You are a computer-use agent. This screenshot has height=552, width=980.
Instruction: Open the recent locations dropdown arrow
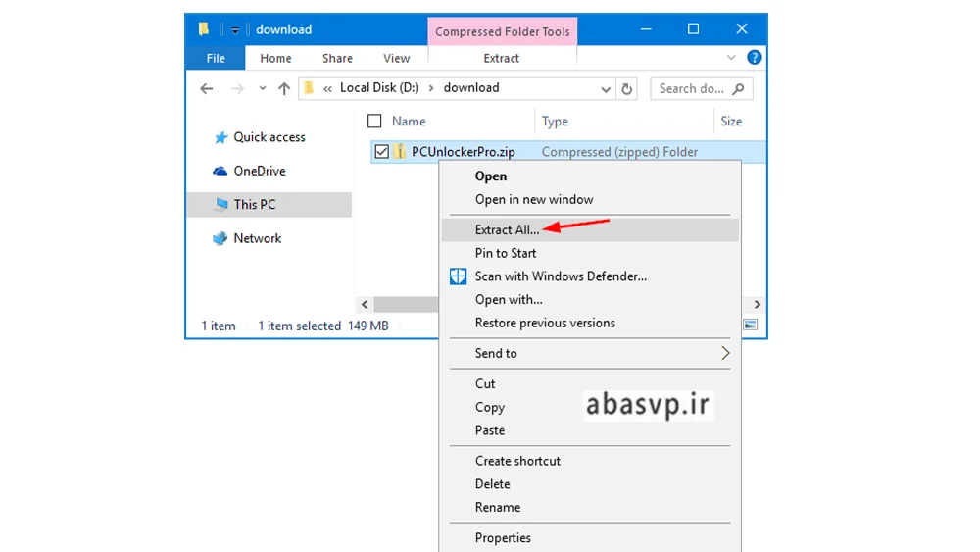pyautogui.click(x=263, y=89)
